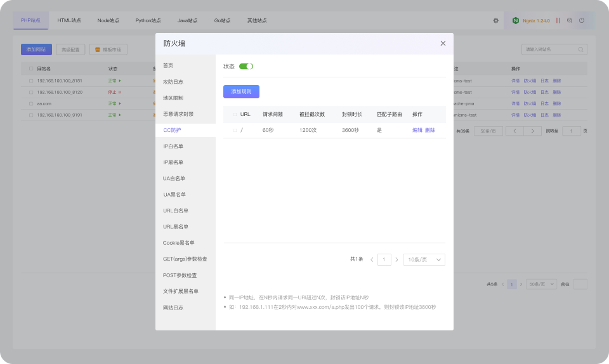609x364 pixels.
Task: Click the 添加规则 button
Action: tap(241, 91)
